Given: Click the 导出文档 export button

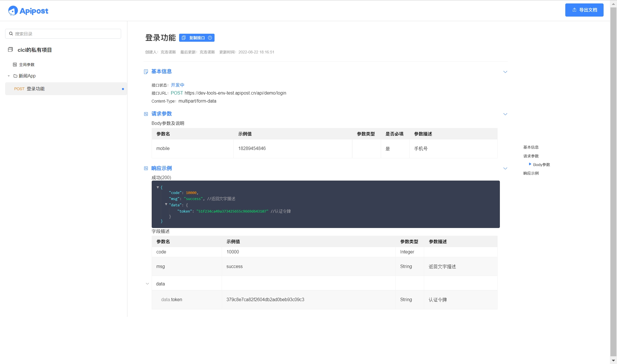Looking at the screenshot, I should (x=584, y=10).
